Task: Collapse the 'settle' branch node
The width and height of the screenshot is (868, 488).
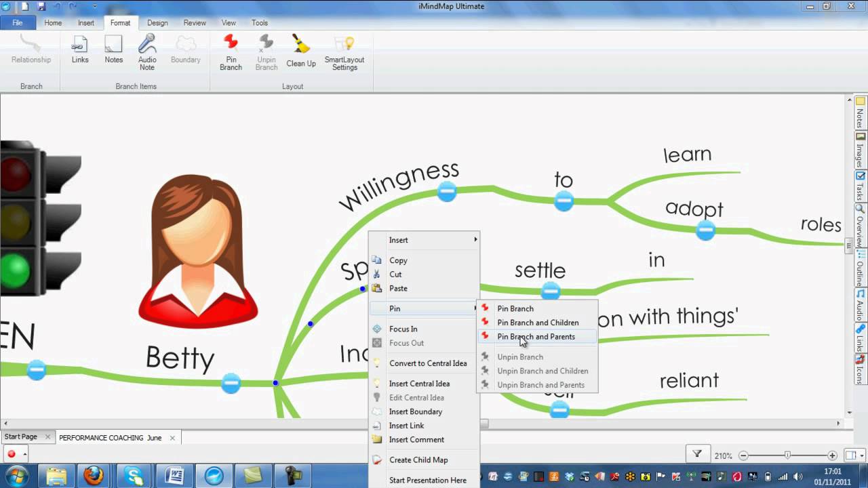Action: tap(551, 291)
